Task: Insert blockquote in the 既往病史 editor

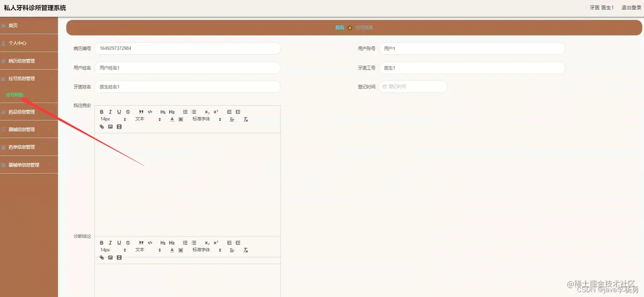Action: (x=141, y=112)
